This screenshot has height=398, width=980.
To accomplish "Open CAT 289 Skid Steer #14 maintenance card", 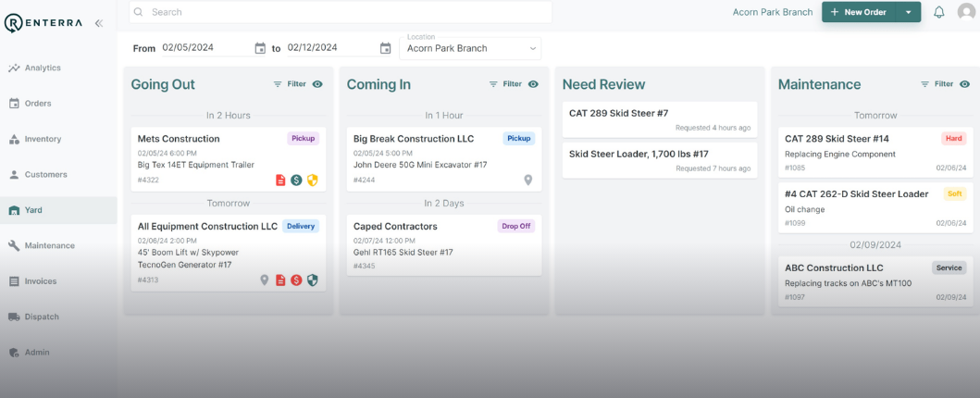I will tap(875, 153).
